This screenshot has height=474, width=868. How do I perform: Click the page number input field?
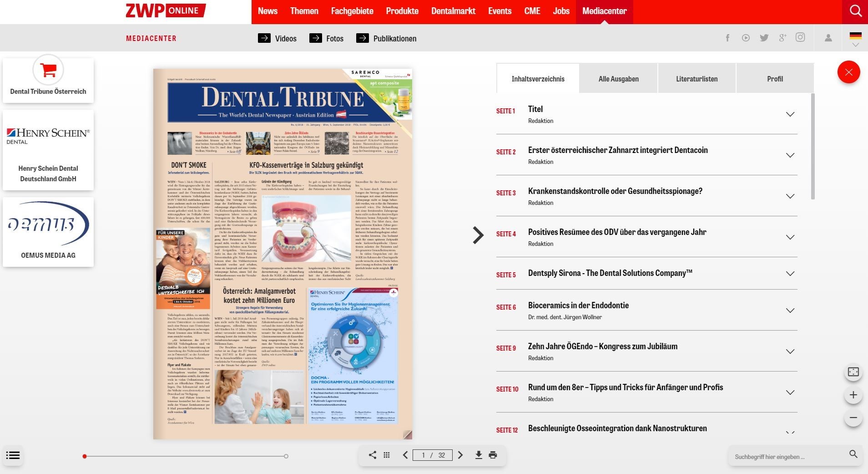coord(433,455)
